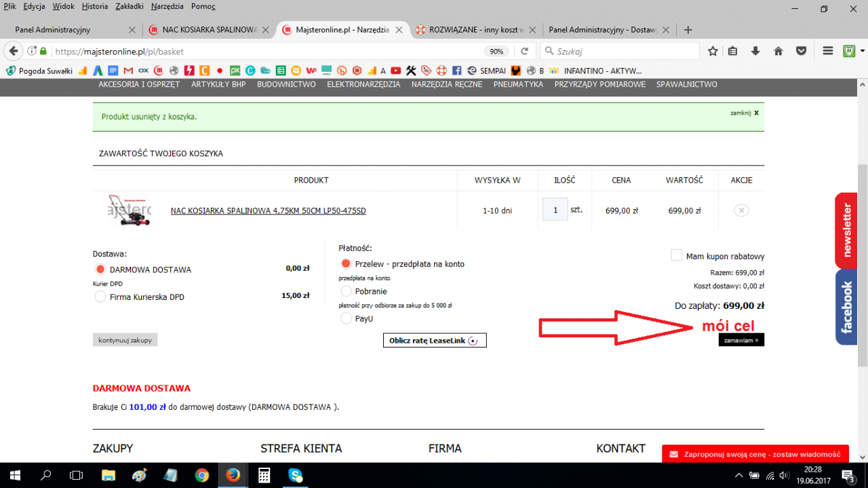The height and width of the screenshot is (488, 868).
Task: Open the INFANTINO - AKTYW... bookmark
Action: (595, 71)
